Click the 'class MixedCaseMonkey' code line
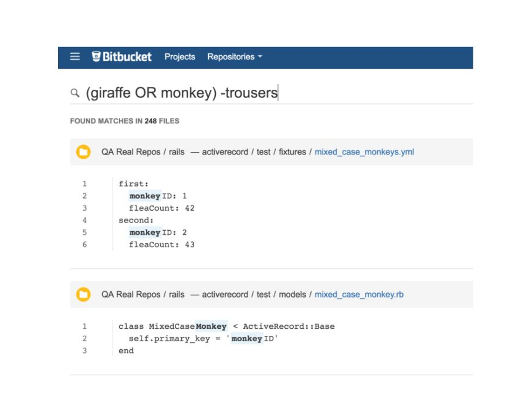The image size is (532, 398). 226,326
